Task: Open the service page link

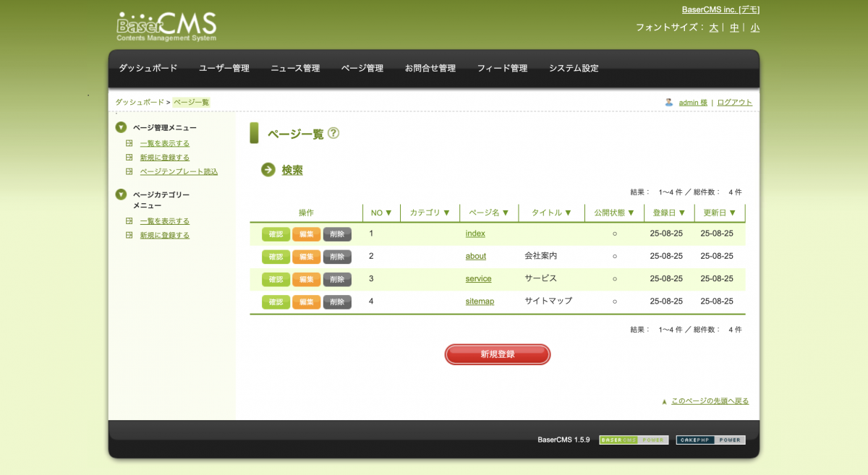Action: click(478, 279)
